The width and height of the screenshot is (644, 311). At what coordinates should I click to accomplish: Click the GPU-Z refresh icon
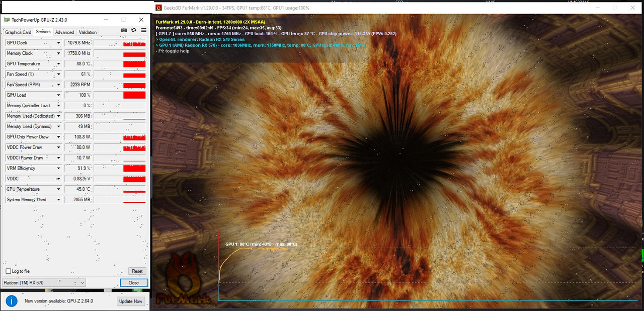click(133, 30)
